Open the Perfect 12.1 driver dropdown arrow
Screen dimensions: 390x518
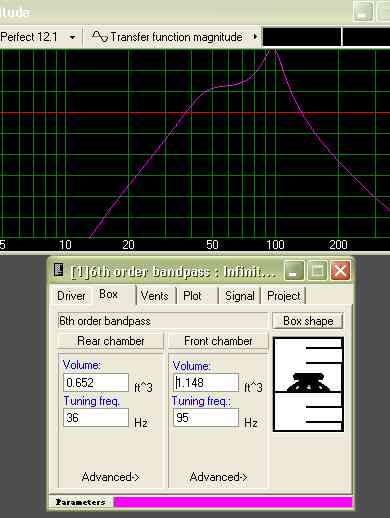(x=72, y=37)
